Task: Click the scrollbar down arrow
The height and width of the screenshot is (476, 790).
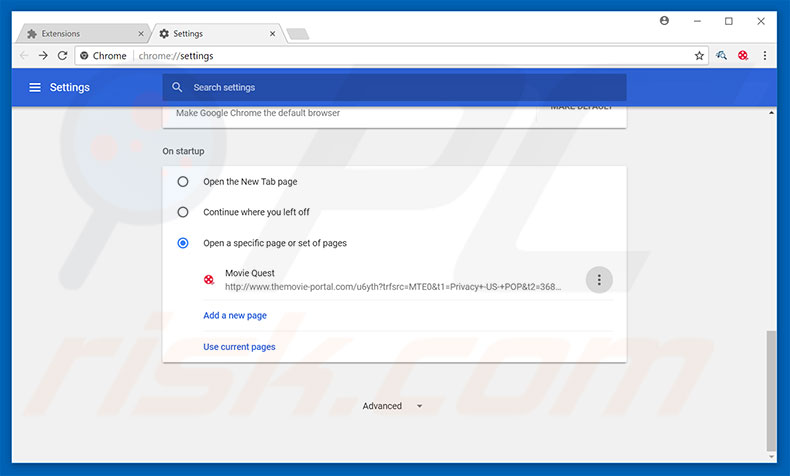Action: [771, 457]
